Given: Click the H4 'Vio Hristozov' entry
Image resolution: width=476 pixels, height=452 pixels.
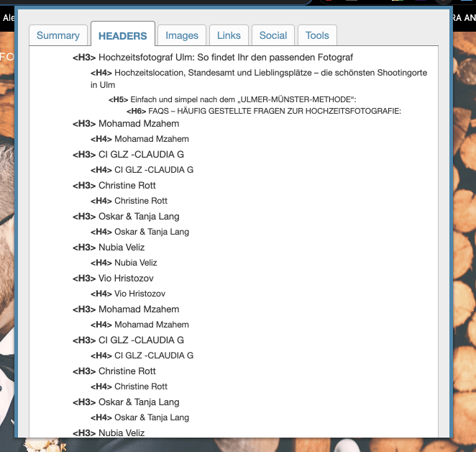Looking at the screenshot, I should coord(128,294).
